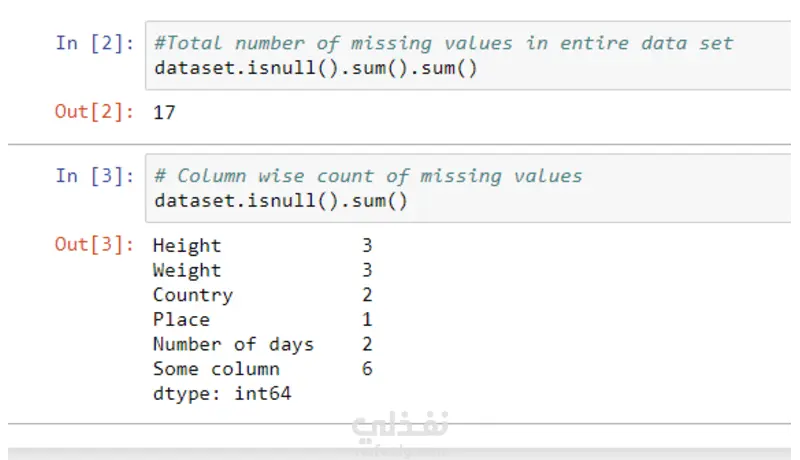Click the Out[3] prompt label

click(94, 244)
